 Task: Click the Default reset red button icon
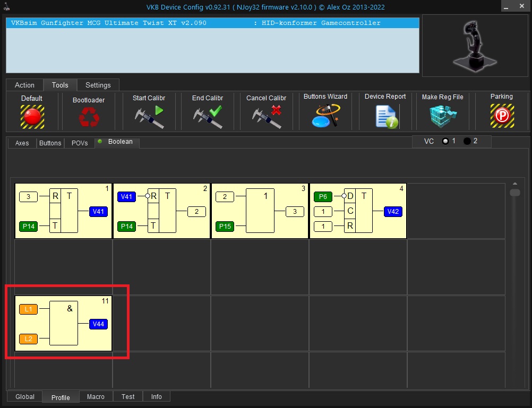point(32,117)
